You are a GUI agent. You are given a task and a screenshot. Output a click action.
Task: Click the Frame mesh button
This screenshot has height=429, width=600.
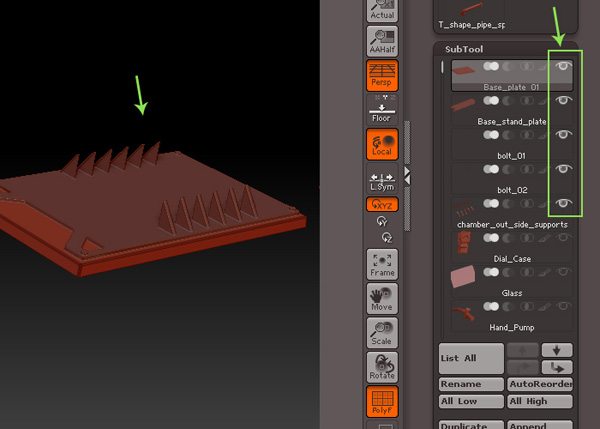pos(382,264)
